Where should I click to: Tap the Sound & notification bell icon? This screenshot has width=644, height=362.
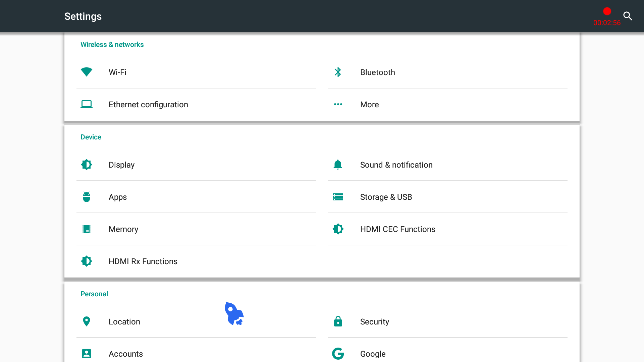point(338,165)
